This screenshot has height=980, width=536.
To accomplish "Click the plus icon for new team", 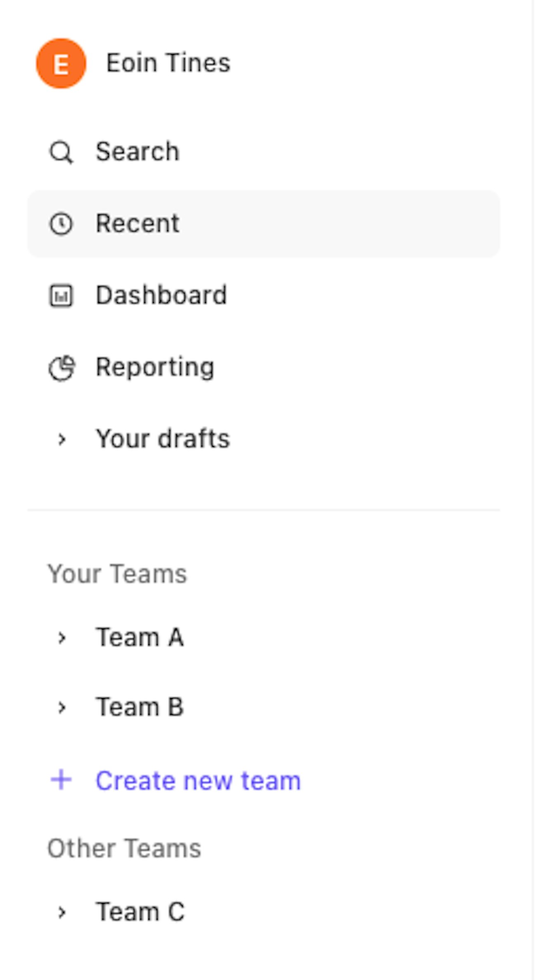I will click(61, 779).
